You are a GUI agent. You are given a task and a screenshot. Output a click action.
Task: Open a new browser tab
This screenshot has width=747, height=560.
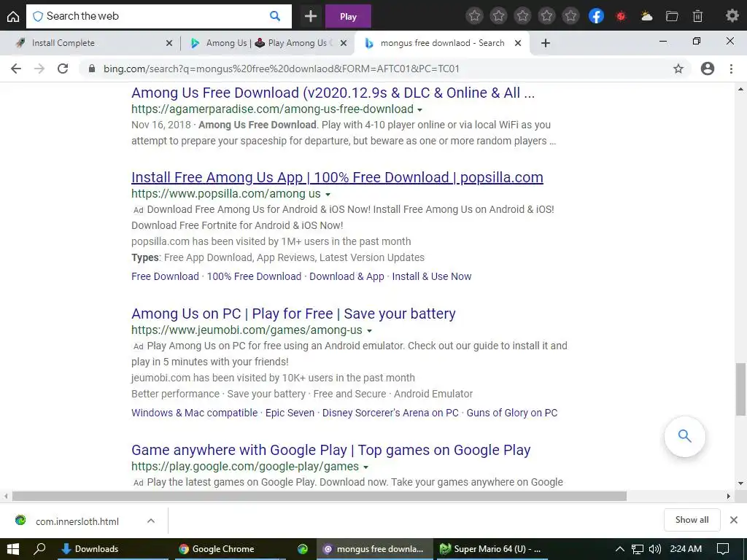coord(546,43)
